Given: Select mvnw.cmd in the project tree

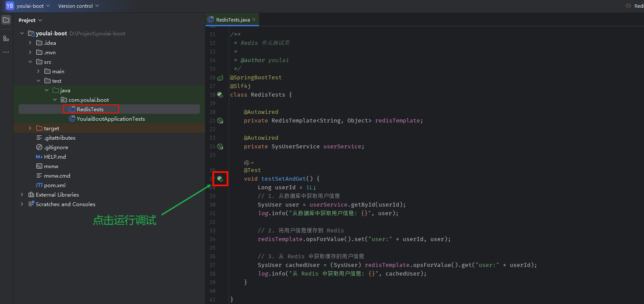Looking at the screenshot, I should pos(57,176).
